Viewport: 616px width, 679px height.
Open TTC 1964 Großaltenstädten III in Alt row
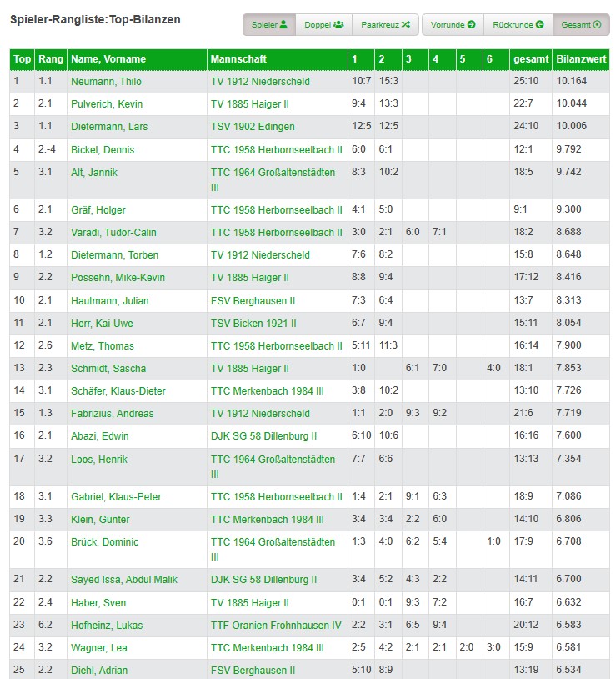tap(273, 179)
